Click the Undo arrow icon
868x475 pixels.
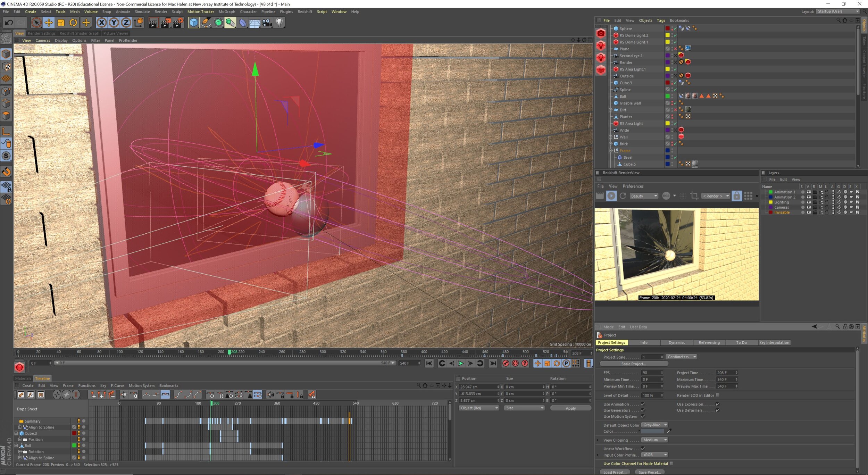click(x=9, y=23)
